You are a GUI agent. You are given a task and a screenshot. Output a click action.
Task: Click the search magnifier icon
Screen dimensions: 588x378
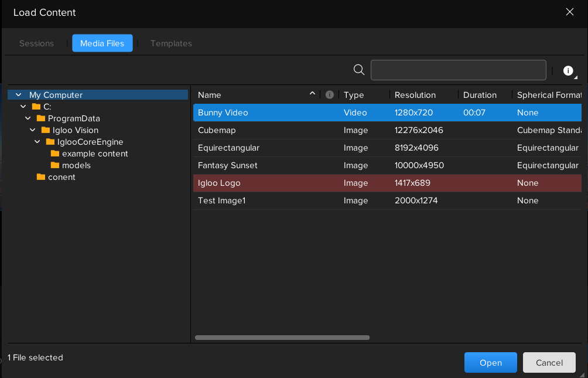coord(359,70)
